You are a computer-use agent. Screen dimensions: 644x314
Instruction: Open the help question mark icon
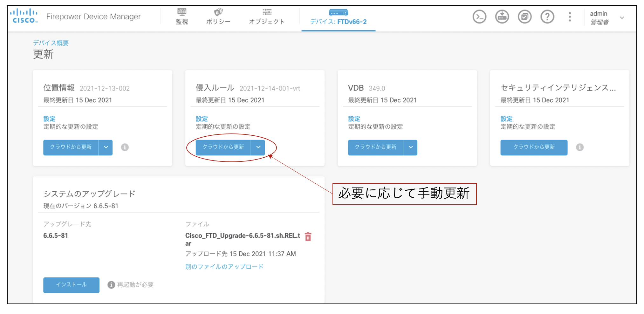547,17
